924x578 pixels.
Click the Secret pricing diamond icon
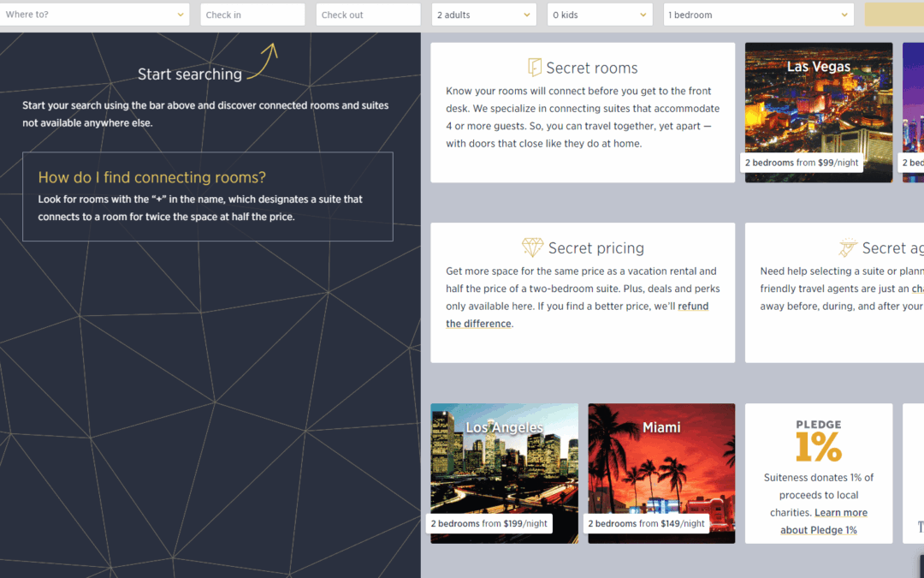coord(532,247)
